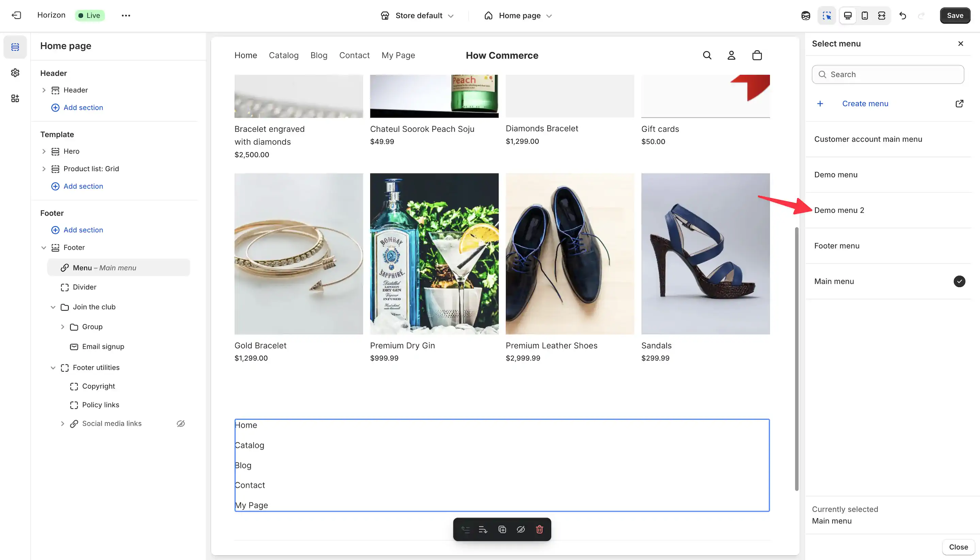Click the plus icon beside Create menu
Screen dimensions: 980x560
820,103
